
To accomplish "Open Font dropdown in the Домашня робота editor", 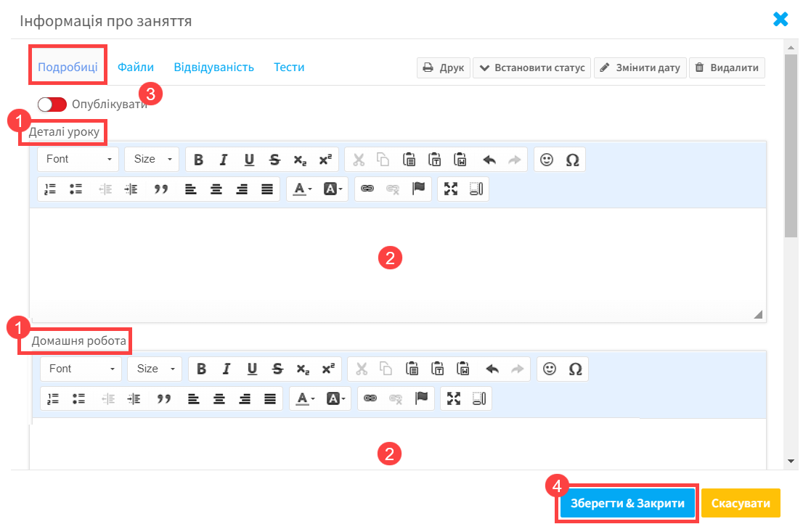I will (x=81, y=369).
